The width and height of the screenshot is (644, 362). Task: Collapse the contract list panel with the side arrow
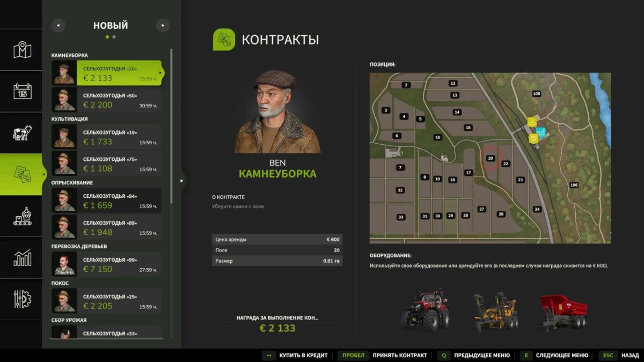[182, 181]
